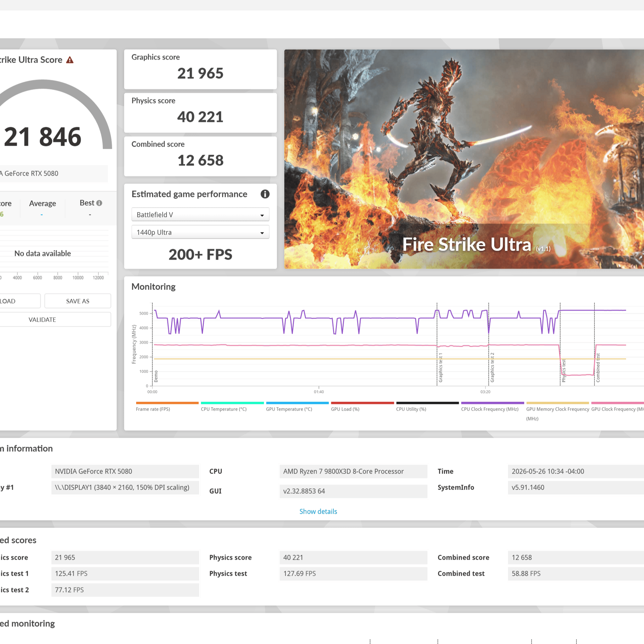Click the Demo marker on chart

[x=156, y=376]
